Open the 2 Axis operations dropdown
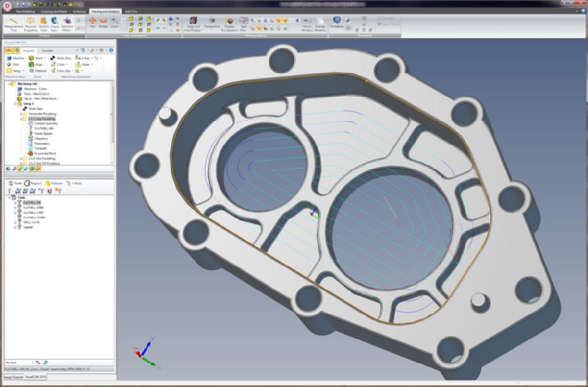 click(60, 64)
